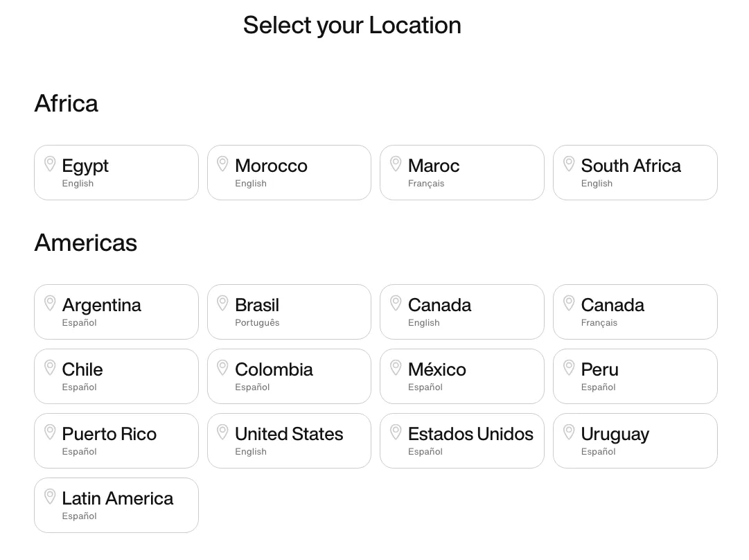Viewport: 749px width, 560px height.
Task: Select Canada with Français language
Action: (x=635, y=312)
